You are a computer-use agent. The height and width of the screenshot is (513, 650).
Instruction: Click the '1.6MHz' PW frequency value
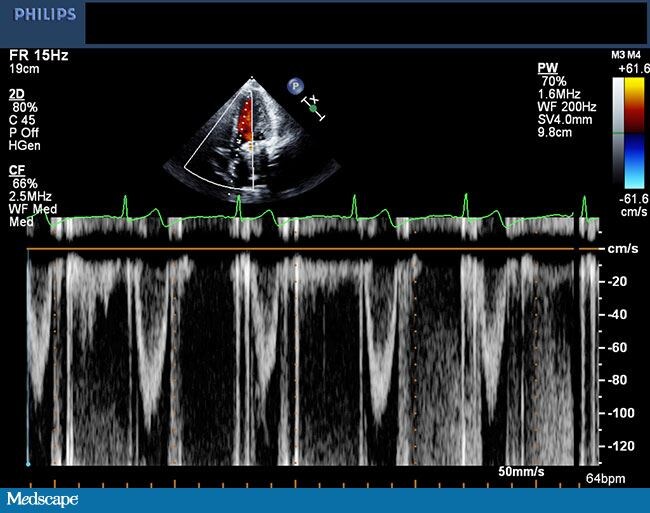point(559,94)
